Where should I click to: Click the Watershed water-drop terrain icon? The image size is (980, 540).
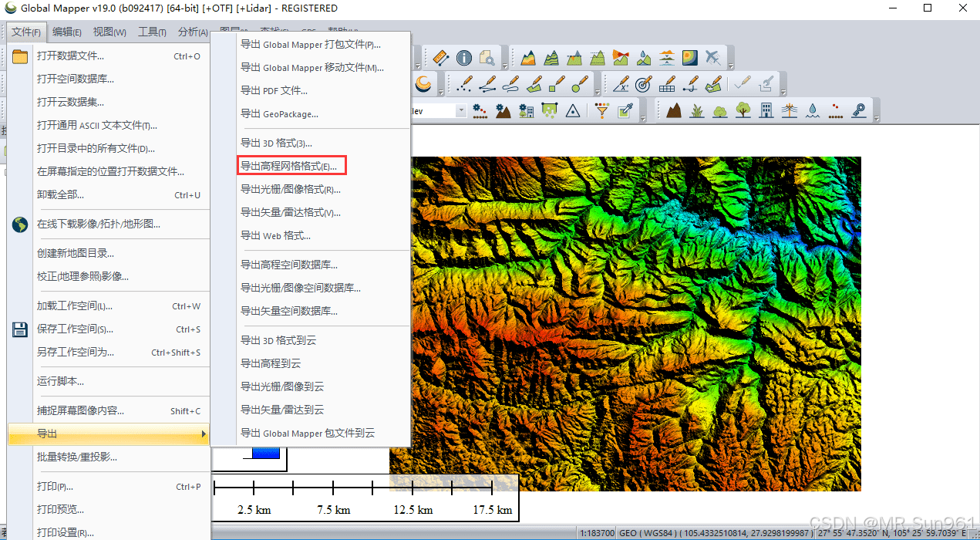tap(644, 58)
